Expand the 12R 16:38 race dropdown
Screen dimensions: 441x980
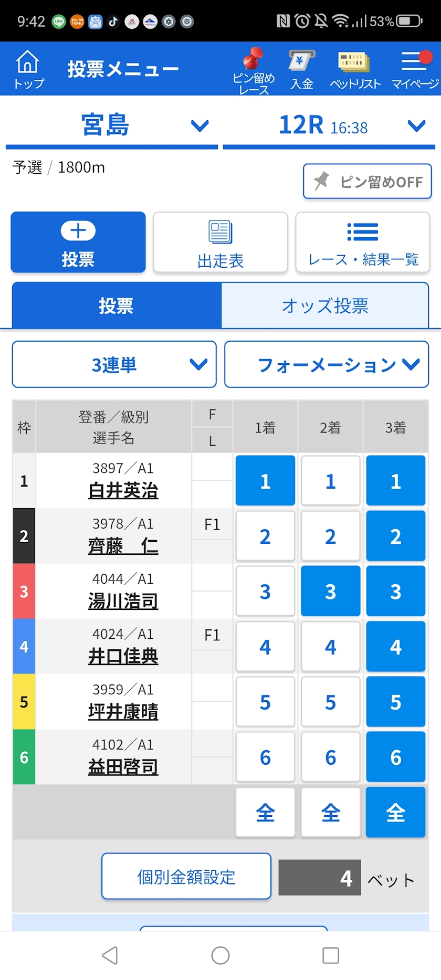329,125
